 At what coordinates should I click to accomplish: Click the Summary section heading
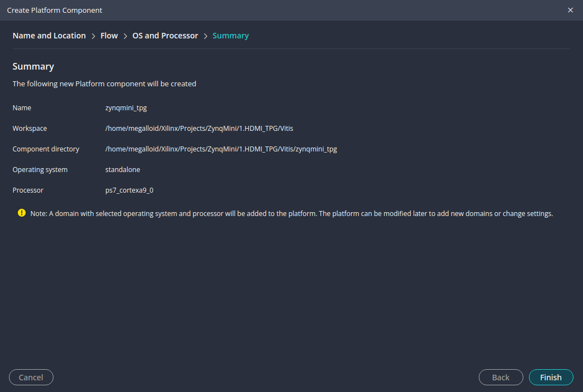pos(33,66)
